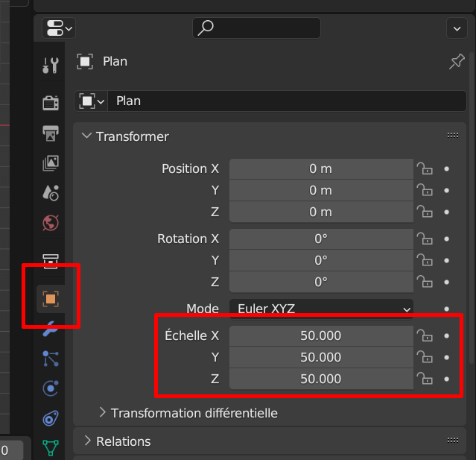The height and width of the screenshot is (460, 476).
Task: Lock the Échelle Y scale value
Action: pos(425,357)
